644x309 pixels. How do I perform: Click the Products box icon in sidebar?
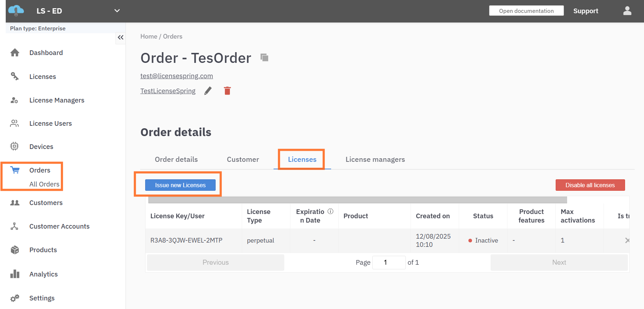click(15, 250)
